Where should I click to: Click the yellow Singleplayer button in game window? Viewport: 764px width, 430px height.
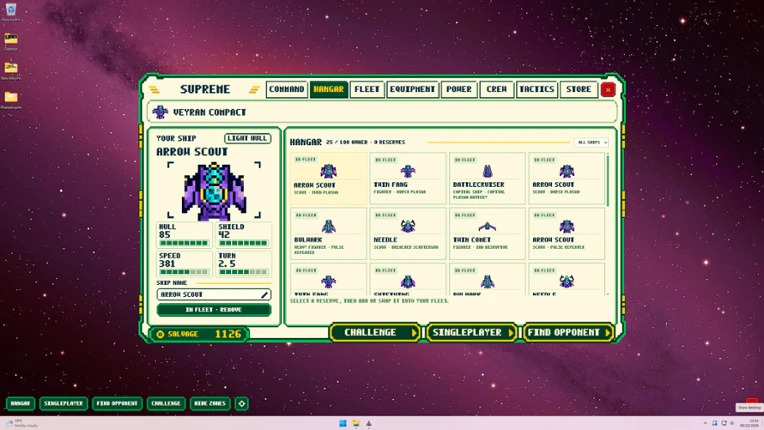[x=471, y=333]
